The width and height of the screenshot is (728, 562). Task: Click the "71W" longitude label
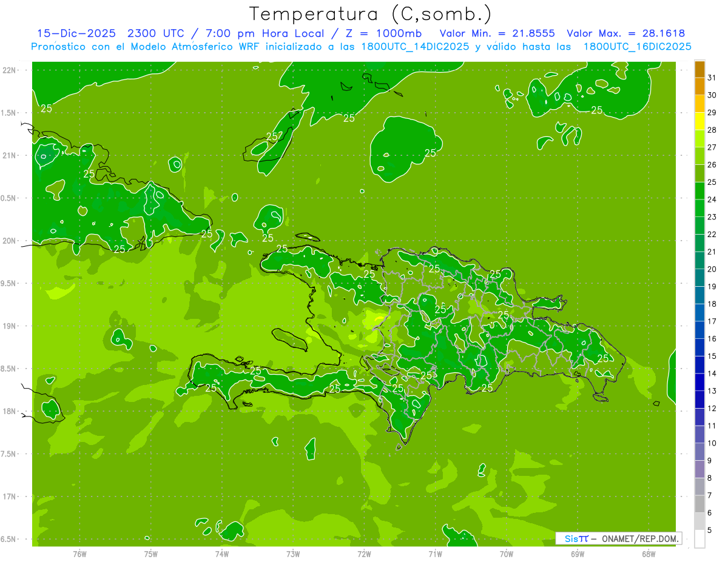point(435,554)
